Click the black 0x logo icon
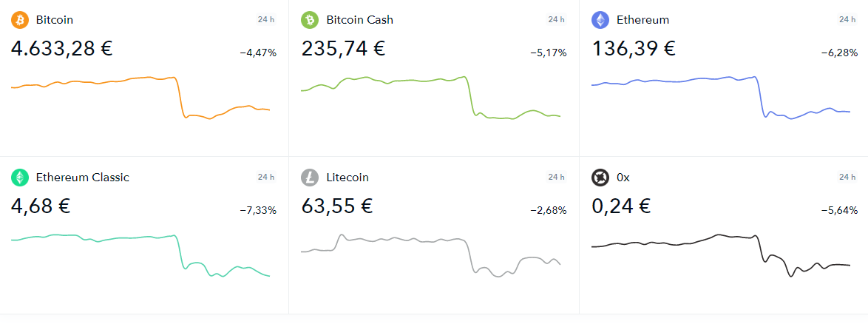 coord(600,178)
